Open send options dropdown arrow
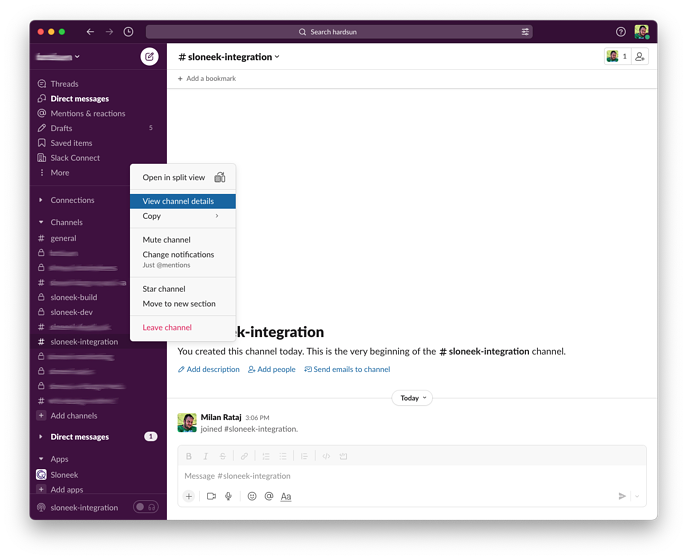 [637, 496]
